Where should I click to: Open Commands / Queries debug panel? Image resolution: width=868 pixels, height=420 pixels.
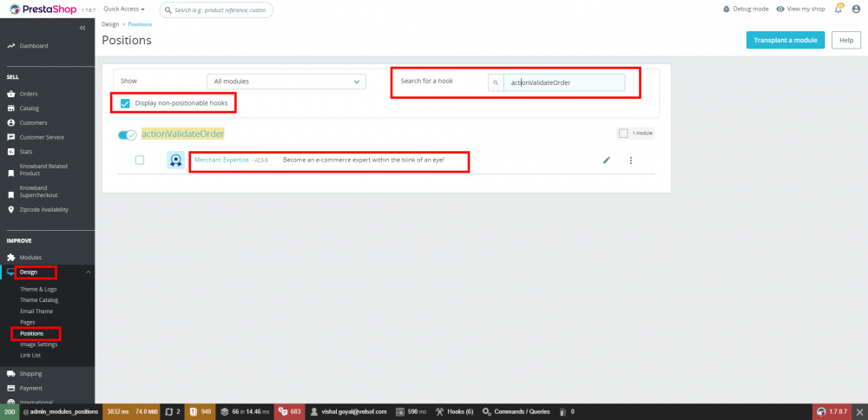click(x=516, y=411)
